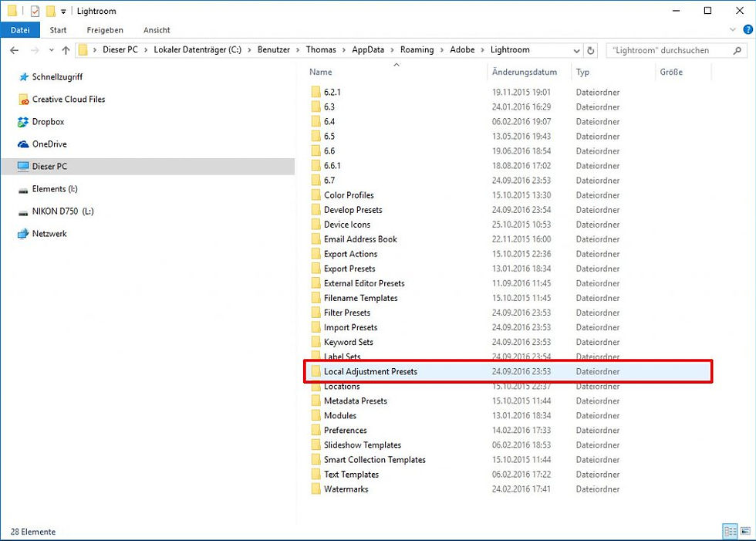Expand breadcrumb chevron after Adobe

tap(483, 50)
